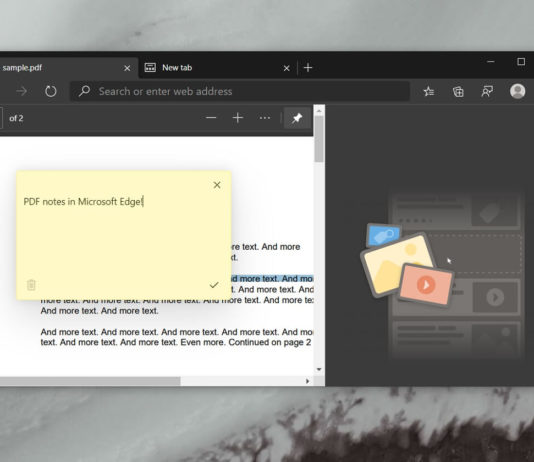Save the note with the checkmark
The height and width of the screenshot is (462, 534).
click(214, 285)
